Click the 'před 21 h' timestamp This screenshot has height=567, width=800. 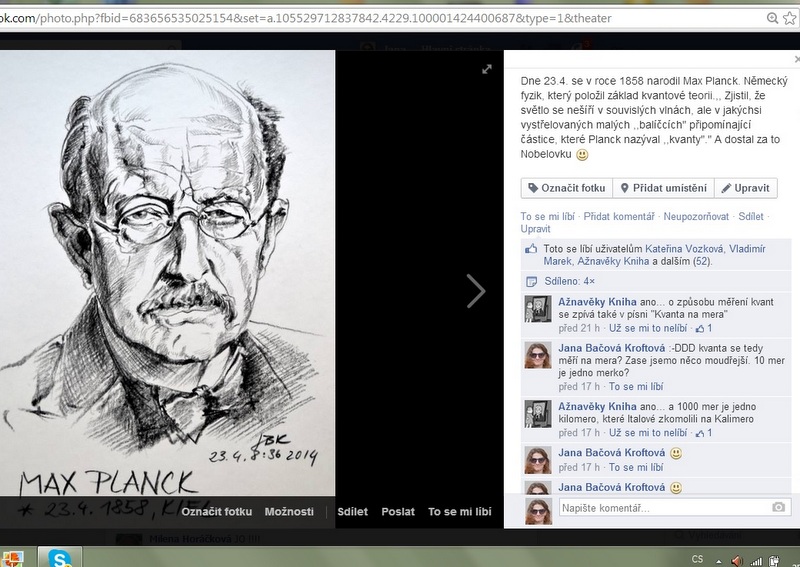pos(579,328)
